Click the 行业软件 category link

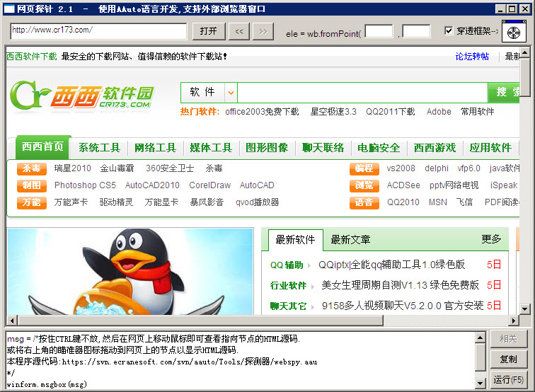tap(288, 286)
